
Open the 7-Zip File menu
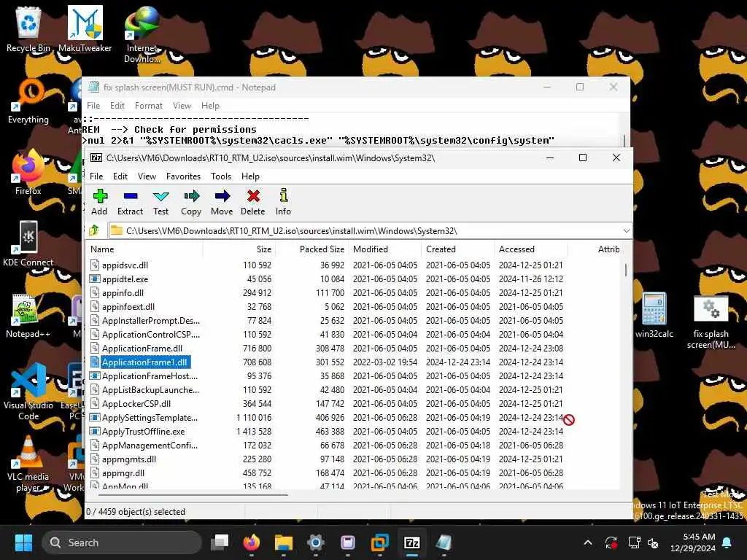pos(96,176)
